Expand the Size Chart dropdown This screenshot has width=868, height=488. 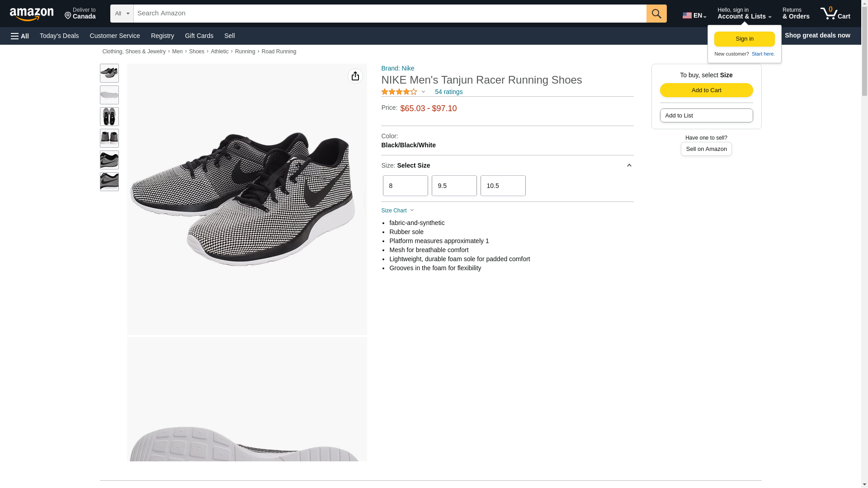pos(397,211)
